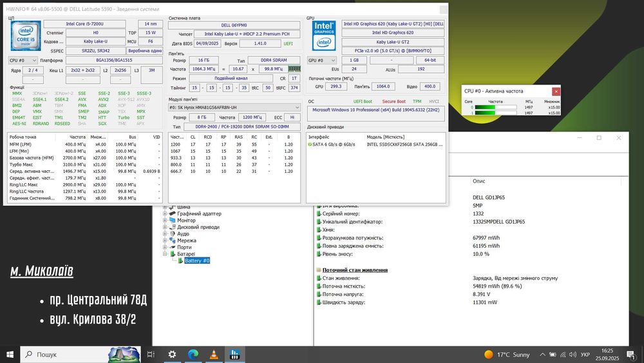Open Task View from the taskbar

(151, 355)
